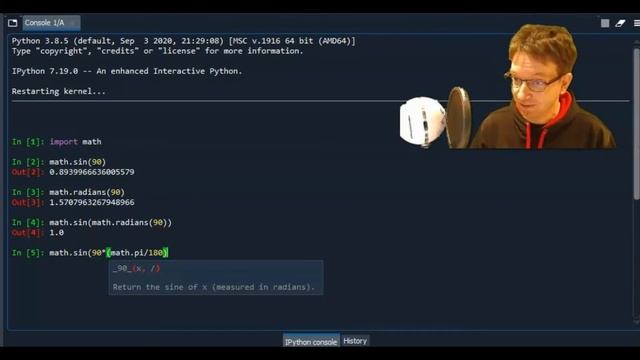This screenshot has width=640, height=360.
Task: Click the 'Python 3.8.5' version line
Action: pyautogui.click(x=184, y=41)
